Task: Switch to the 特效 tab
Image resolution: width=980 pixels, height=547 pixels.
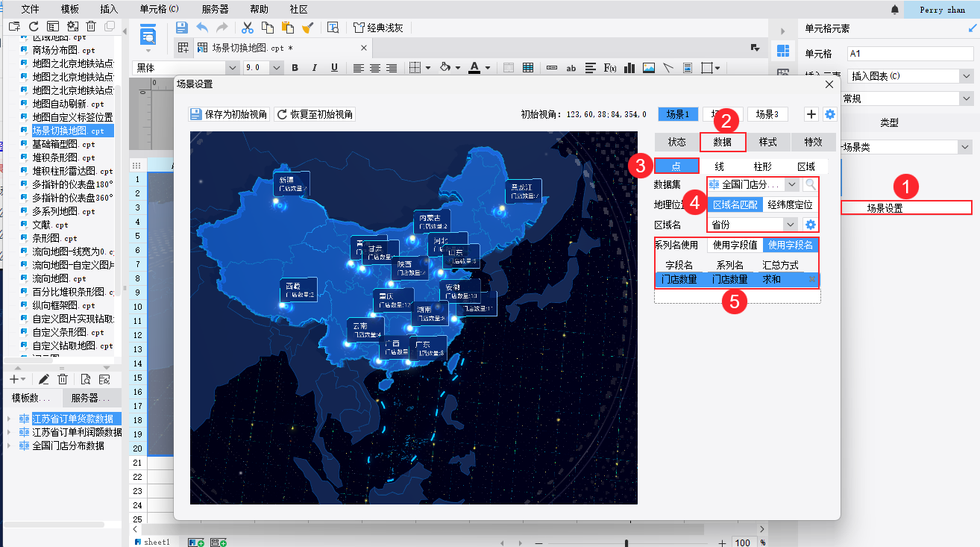Action: pos(813,142)
